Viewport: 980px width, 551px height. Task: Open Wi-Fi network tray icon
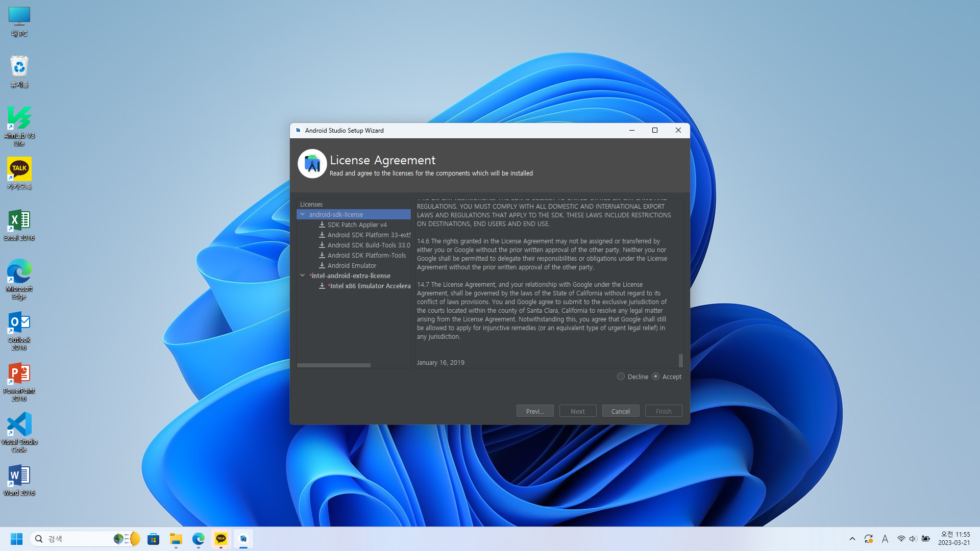[901, 539]
